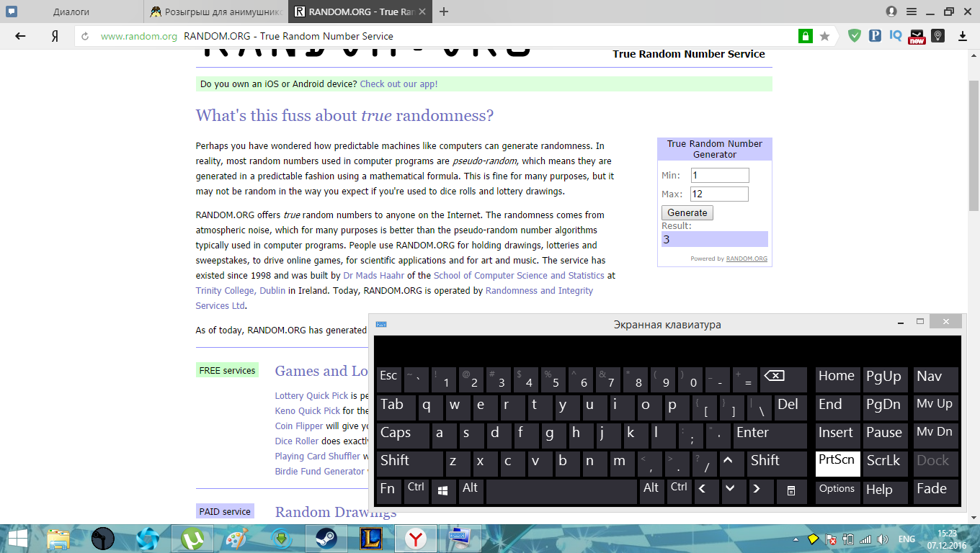Click the backspace key on on-screen keyboard
The image size is (980, 553).
pos(783,379)
